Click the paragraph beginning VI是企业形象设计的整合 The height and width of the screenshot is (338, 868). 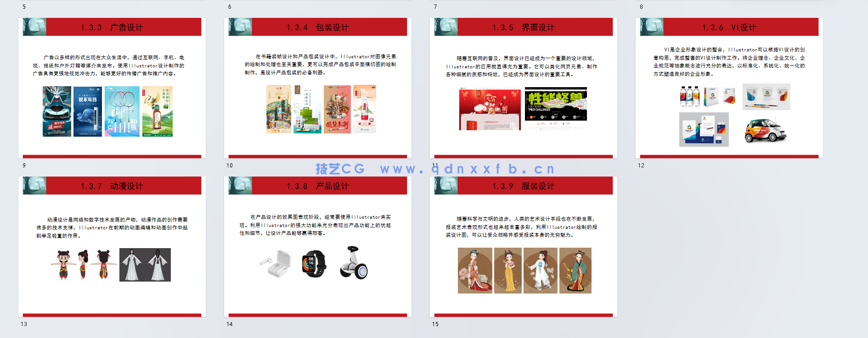coord(729,62)
